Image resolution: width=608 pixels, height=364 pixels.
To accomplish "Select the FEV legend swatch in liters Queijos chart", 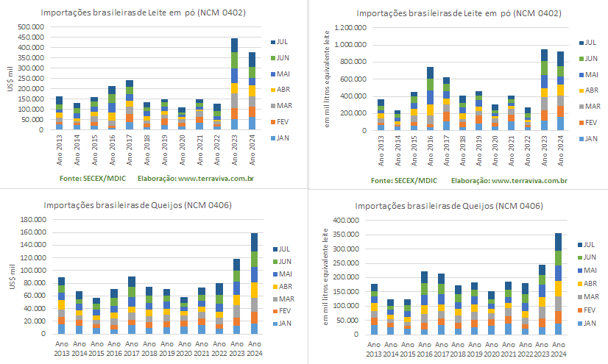I will pyautogui.click(x=580, y=310).
